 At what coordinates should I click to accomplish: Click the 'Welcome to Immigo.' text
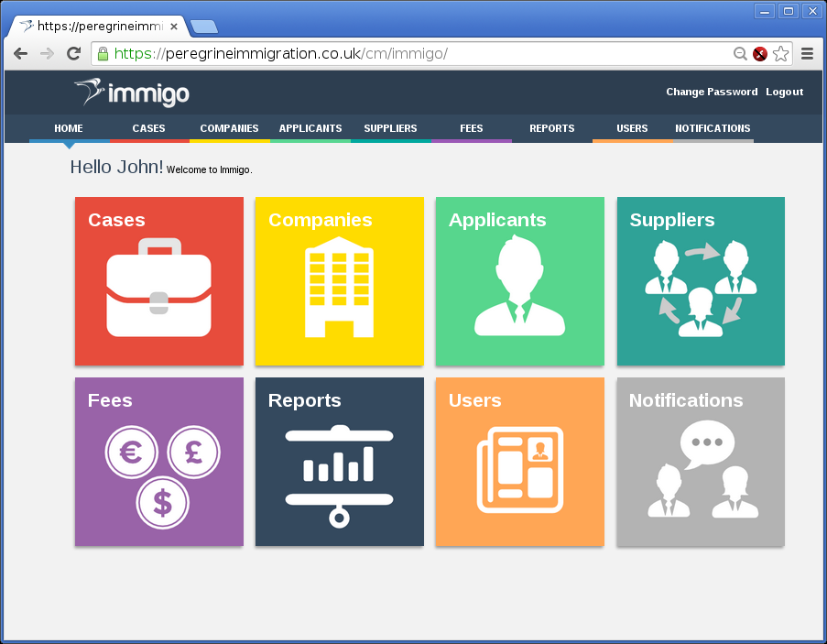tap(210, 169)
